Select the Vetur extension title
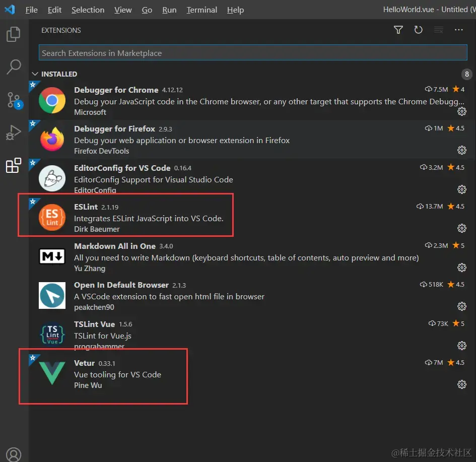 point(85,363)
